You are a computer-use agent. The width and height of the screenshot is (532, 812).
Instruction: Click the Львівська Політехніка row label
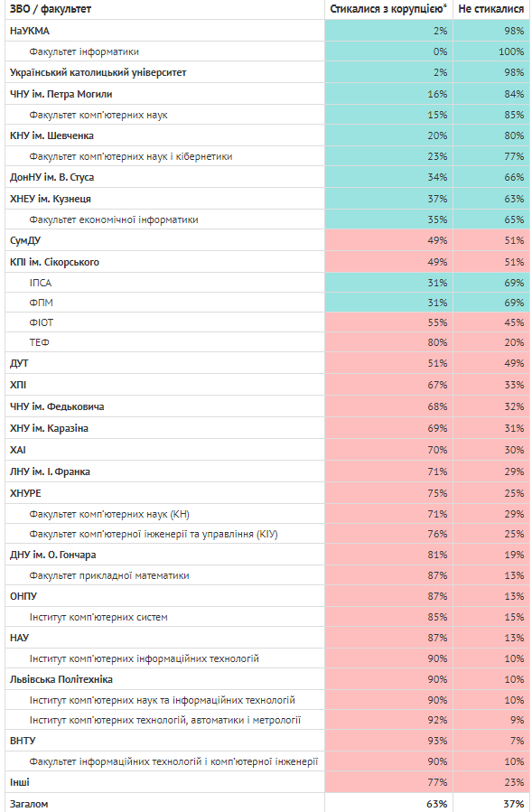pyautogui.click(x=61, y=679)
